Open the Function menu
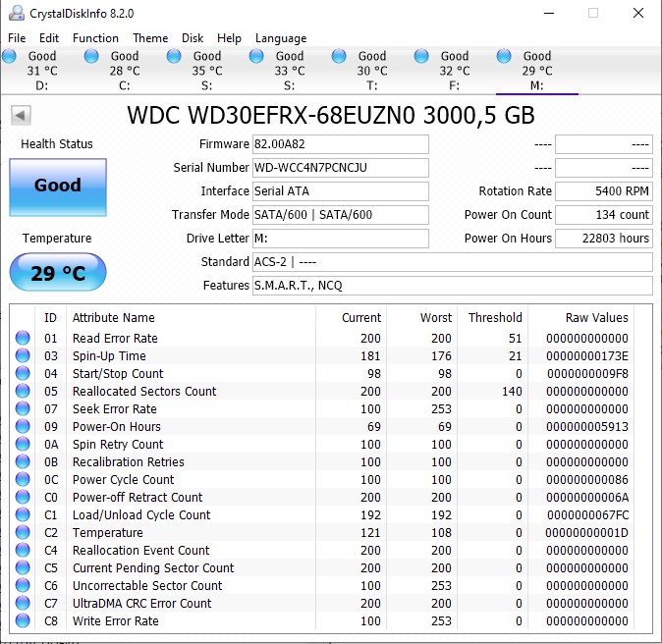 click(x=95, y=38)
